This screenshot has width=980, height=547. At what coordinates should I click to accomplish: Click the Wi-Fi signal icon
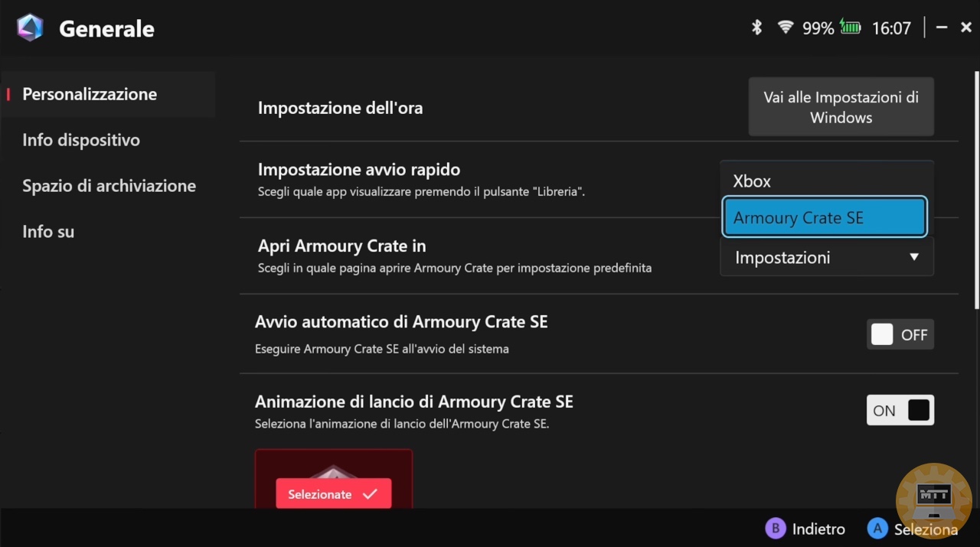point(785,28)
